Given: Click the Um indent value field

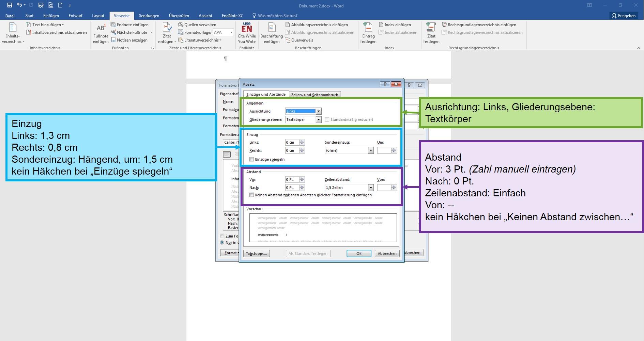Looking at the screenshot, I should pos(384,150).
